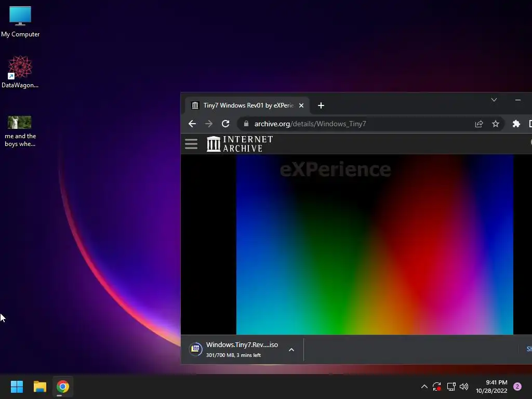This screenshot has height=399, width=532.
Task: Open the Internet Archive hamburger menu
Action: (x=191, y=144)
